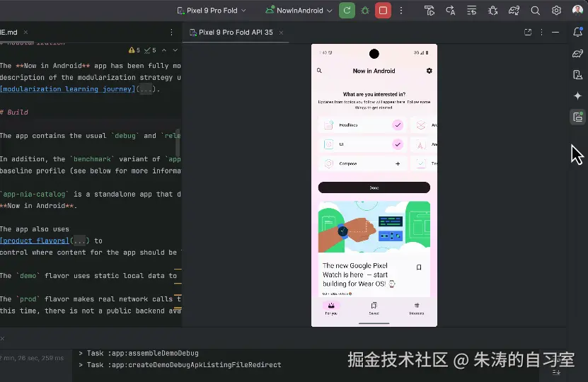
Task: Uncheck the UI topic
Action: pos(398,144)
